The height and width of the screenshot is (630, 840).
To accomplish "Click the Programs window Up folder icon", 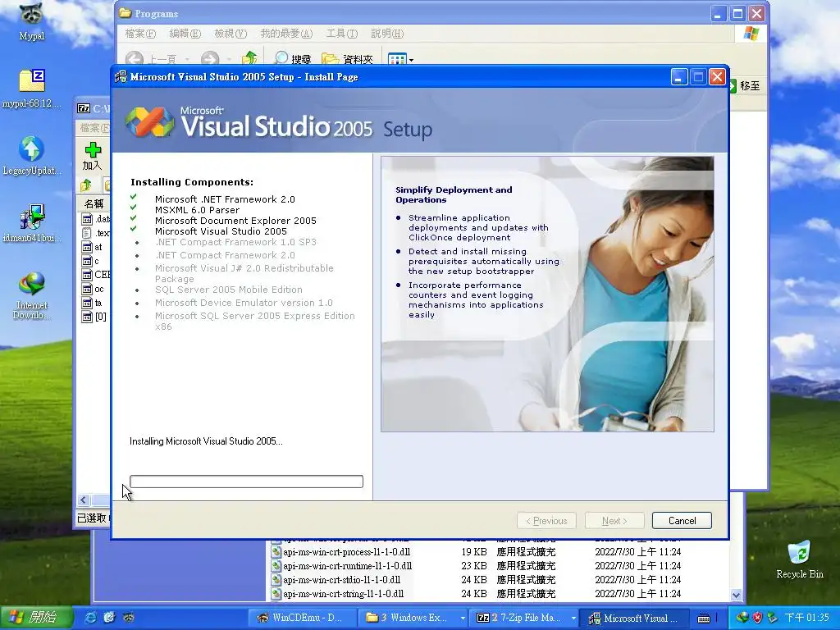I will click(249, 58).
